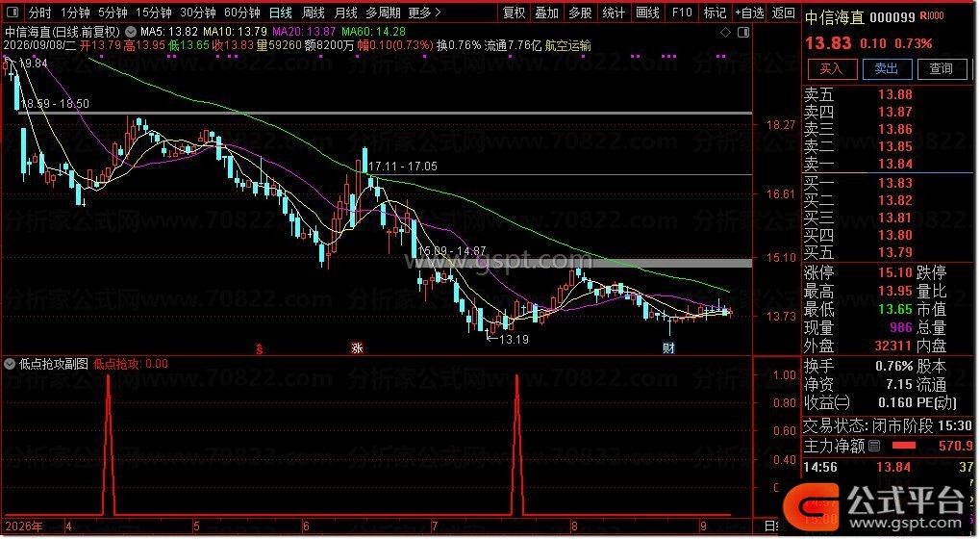980x539 pixels.
Task: Open F10 company info
Action: point(682,12)
